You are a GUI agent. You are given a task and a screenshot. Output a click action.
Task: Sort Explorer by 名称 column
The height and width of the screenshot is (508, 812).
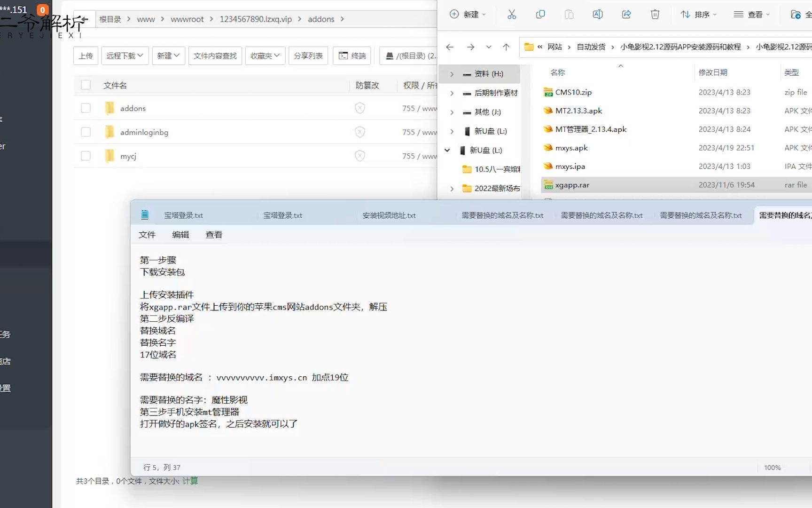(558, 72)
